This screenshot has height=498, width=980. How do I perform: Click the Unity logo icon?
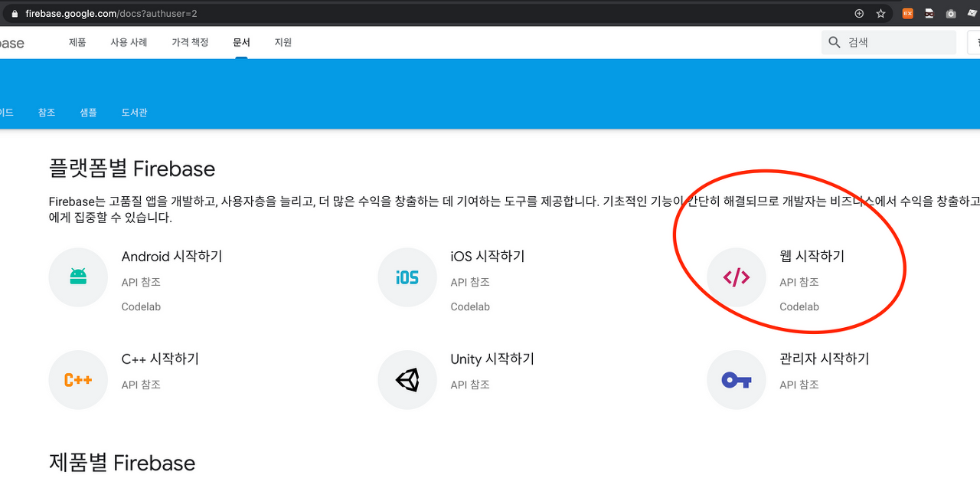407,380
